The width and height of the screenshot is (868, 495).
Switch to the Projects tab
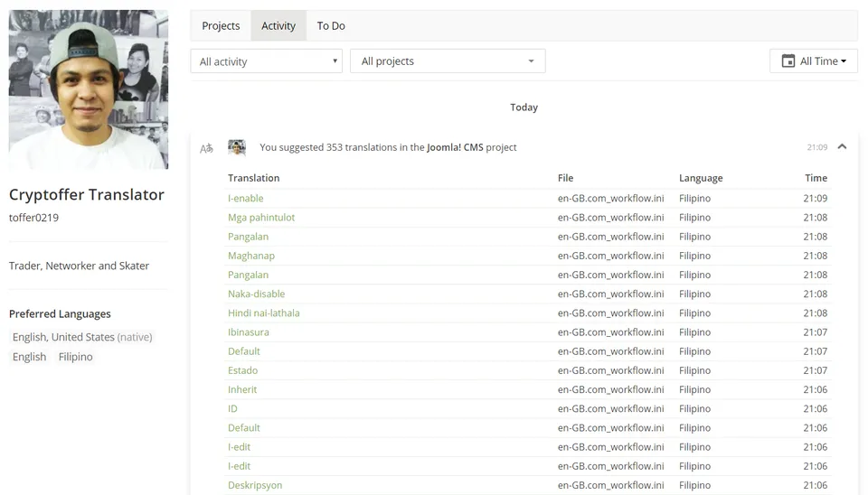[221, 25]
